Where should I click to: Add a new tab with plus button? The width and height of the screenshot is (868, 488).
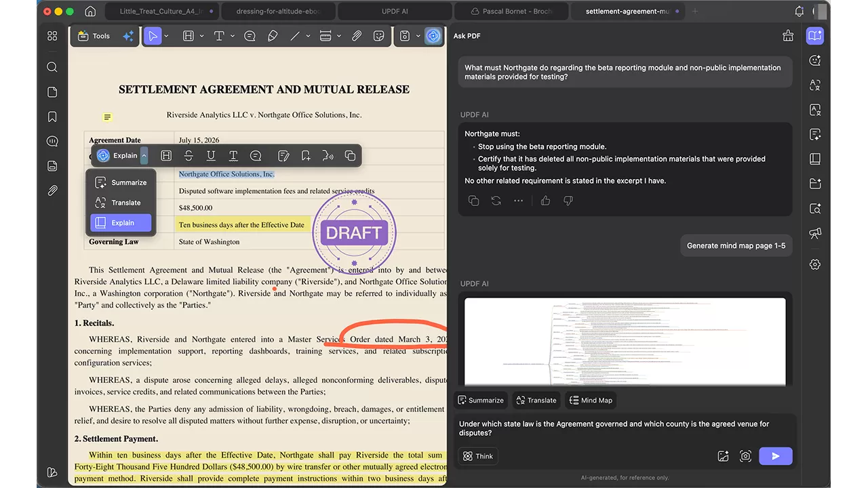(694, 12)
